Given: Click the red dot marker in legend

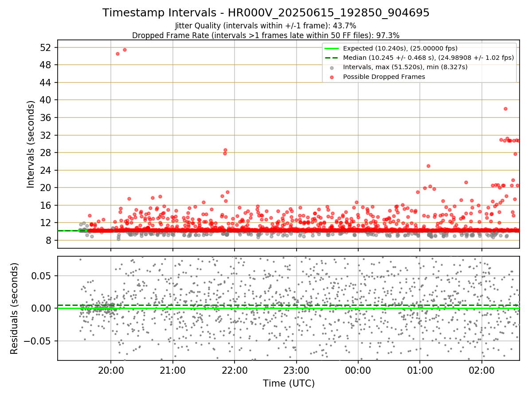Looking at the screenshot, I should (x=332, y=77).
